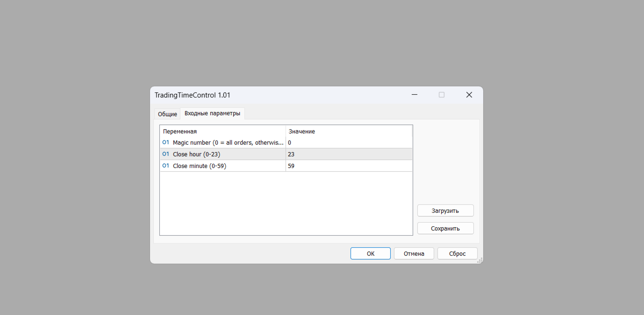Minimize the TradingTimeControl dialog

coord(414,95)
